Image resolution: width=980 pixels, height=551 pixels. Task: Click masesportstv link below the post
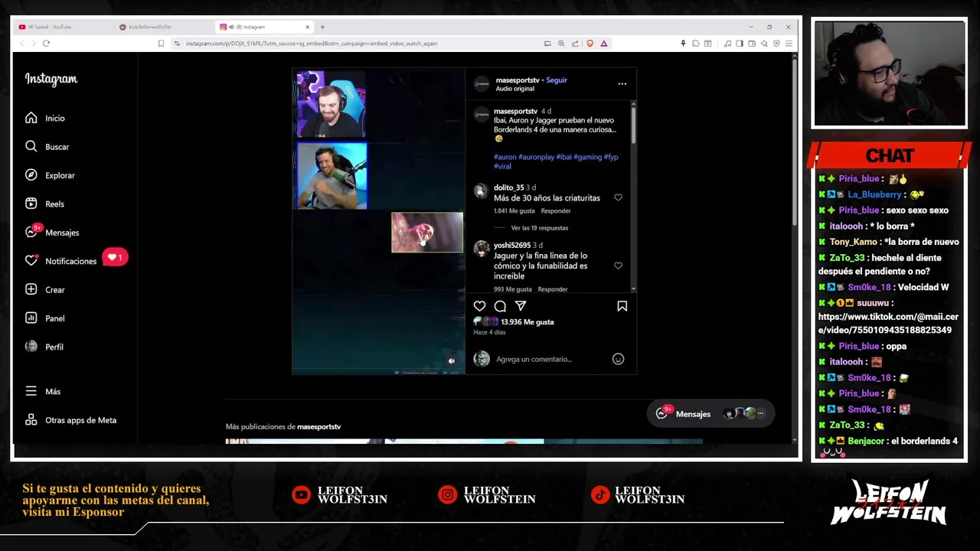click(318, 426)
